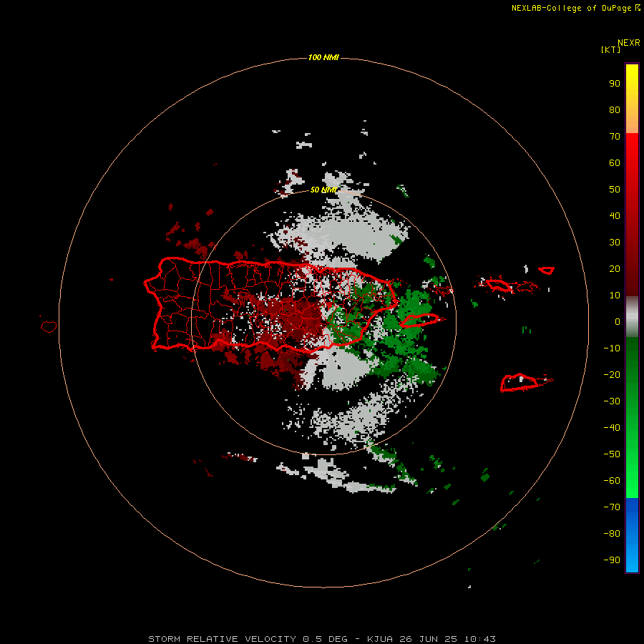Click the Vieques island outline east of Puerto Rico

420,320
